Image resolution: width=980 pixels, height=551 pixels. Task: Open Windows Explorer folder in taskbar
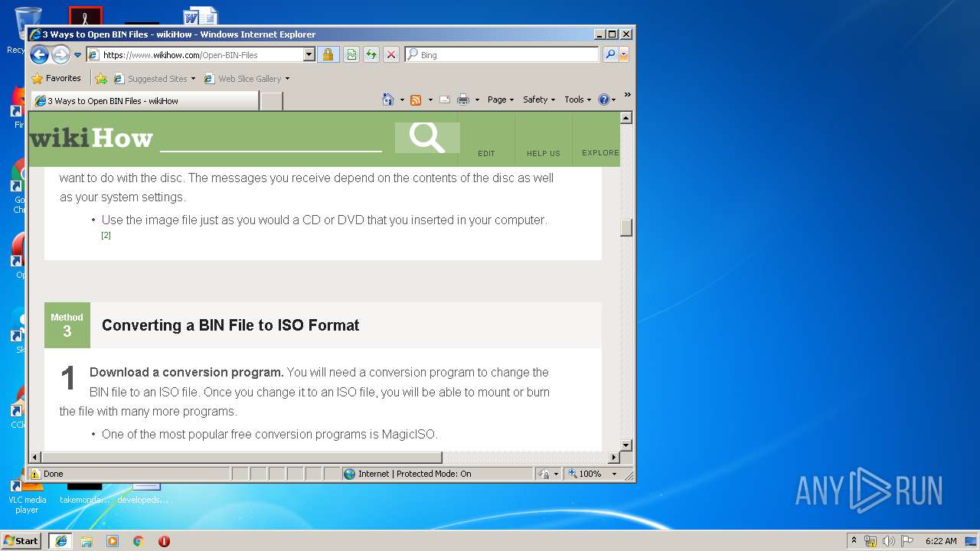87,541
